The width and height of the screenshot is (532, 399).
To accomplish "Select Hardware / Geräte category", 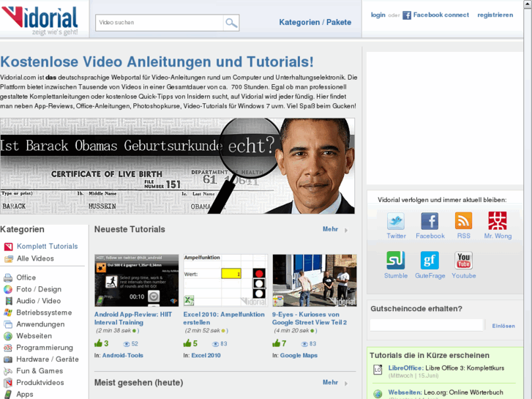I will tap(48, 359).
